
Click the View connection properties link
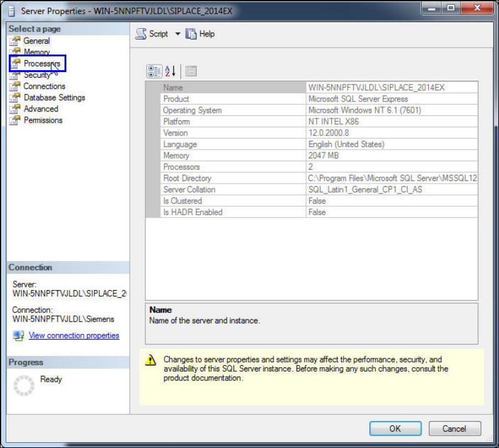[74, 336]
